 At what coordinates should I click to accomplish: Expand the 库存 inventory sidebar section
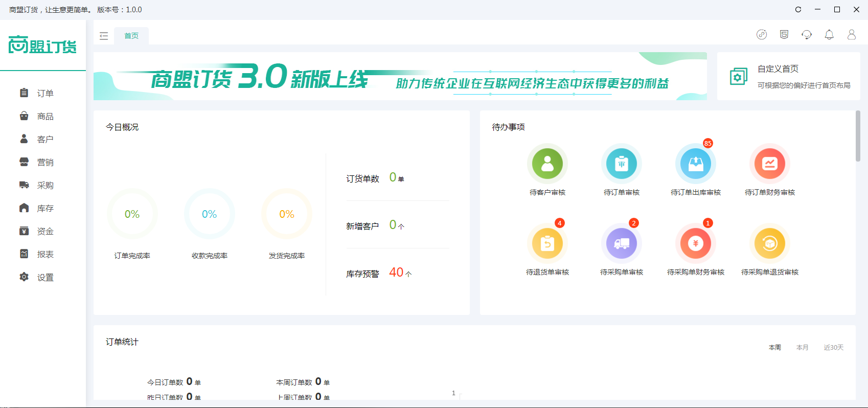coord(45,208)
